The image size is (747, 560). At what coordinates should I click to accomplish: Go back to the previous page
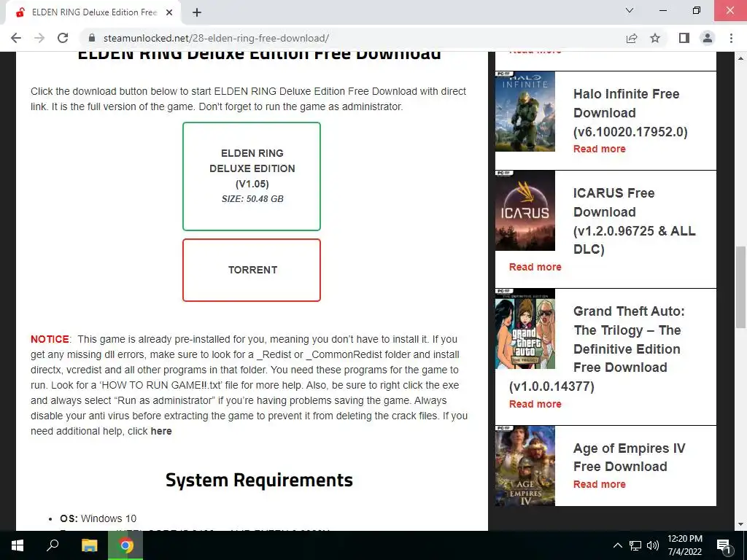click(16, 38)
